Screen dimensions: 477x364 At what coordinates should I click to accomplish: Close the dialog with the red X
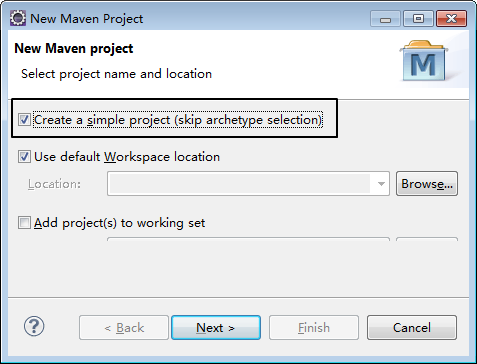[451, 19]
